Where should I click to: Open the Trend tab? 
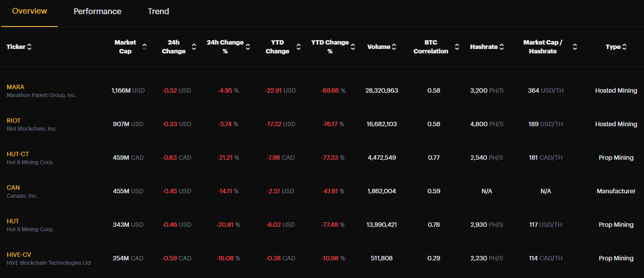[158, 11]
